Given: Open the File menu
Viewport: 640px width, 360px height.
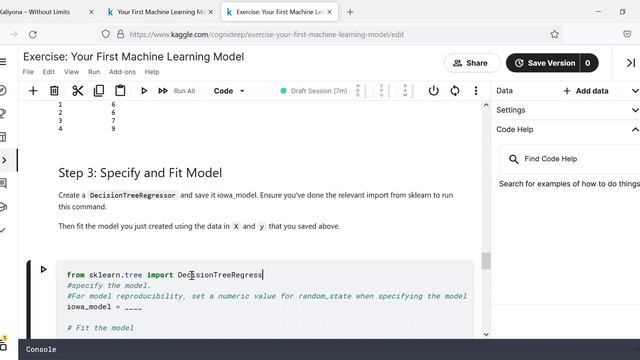Looking at the screenshot, I should (28, 72).
